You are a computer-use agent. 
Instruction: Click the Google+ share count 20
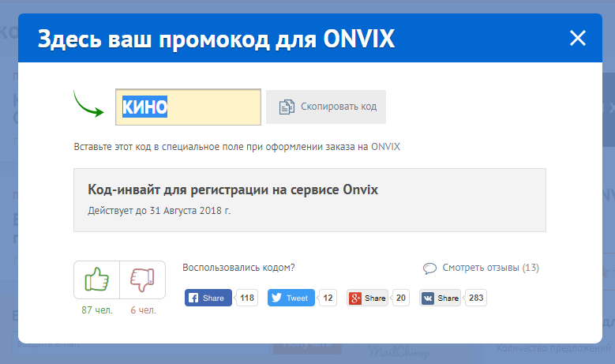pyautogui.click(x=400, y=298)
